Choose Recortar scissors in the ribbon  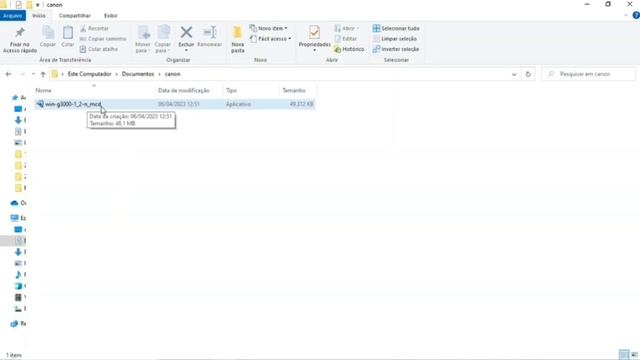pyautogui.click(x=94, y=28)
